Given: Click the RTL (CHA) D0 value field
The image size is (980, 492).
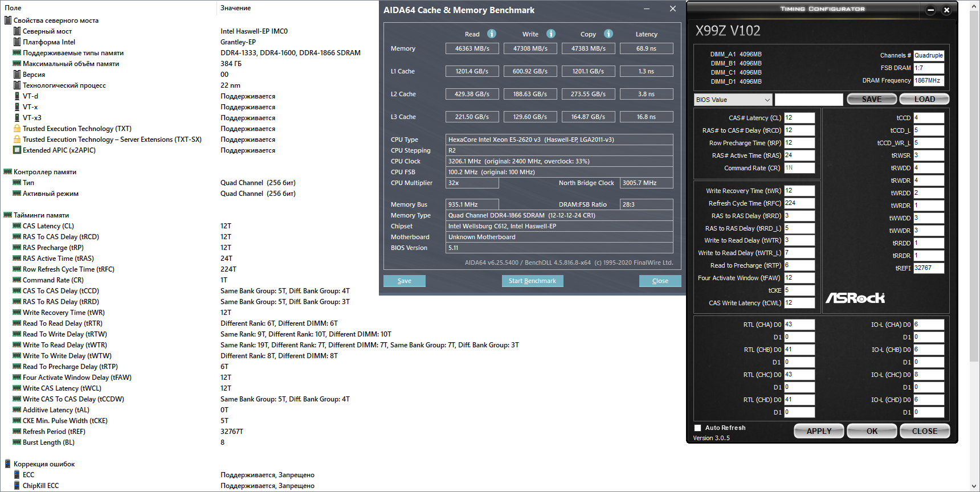Looking at the screenshot, I should 799,325.
